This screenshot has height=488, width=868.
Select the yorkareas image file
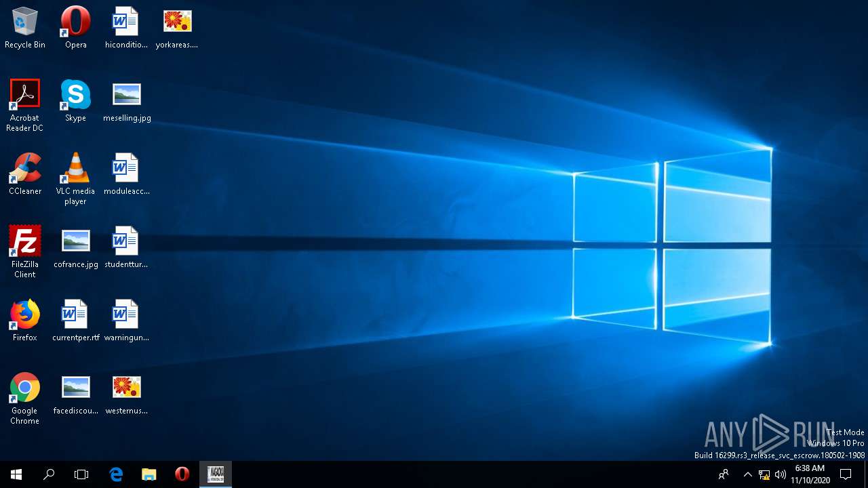pyautogui.click(x=177, y=28)
